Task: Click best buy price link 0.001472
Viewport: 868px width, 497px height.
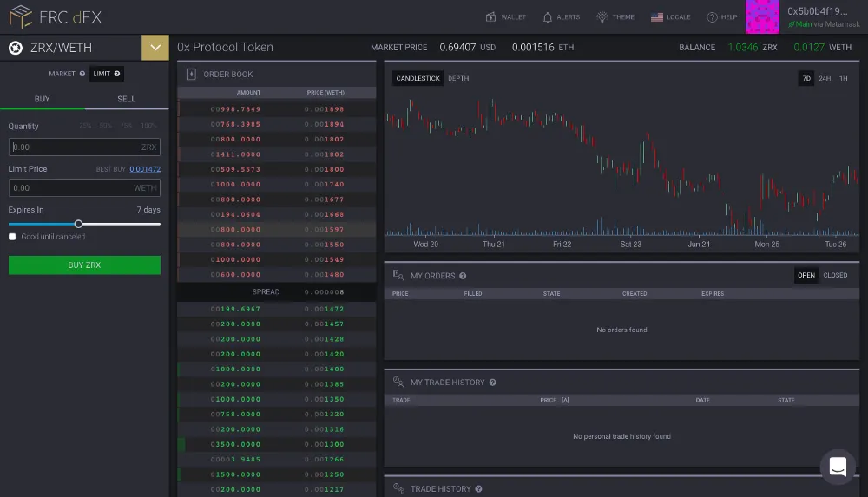Action: pos(145,169)
